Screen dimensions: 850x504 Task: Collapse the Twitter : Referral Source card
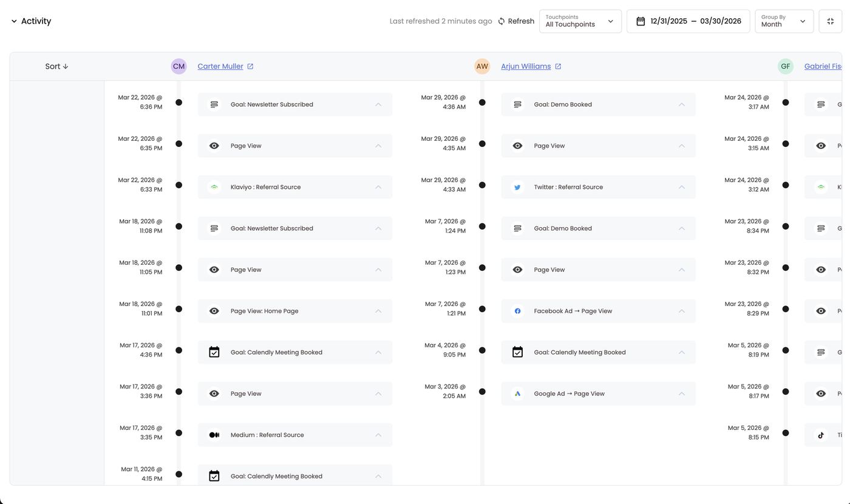(682, 187)
